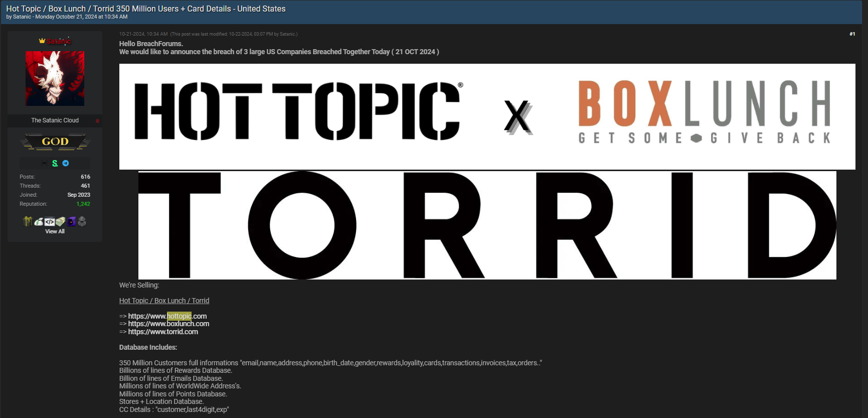Viewport: 868px width, 418px height.
Task: Click the threads count 461
Action: (86, 186)
